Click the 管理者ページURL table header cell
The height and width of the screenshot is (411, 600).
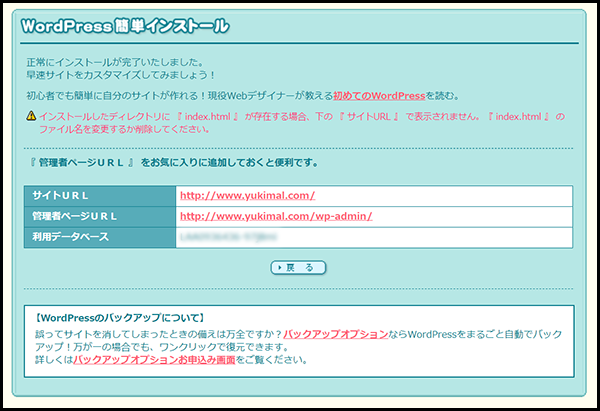pyautogui.click(x=99, y=216)
